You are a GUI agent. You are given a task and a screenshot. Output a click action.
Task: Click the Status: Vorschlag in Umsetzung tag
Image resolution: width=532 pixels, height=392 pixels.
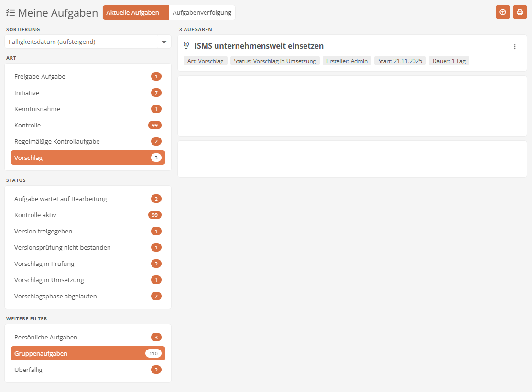point(275,61)
